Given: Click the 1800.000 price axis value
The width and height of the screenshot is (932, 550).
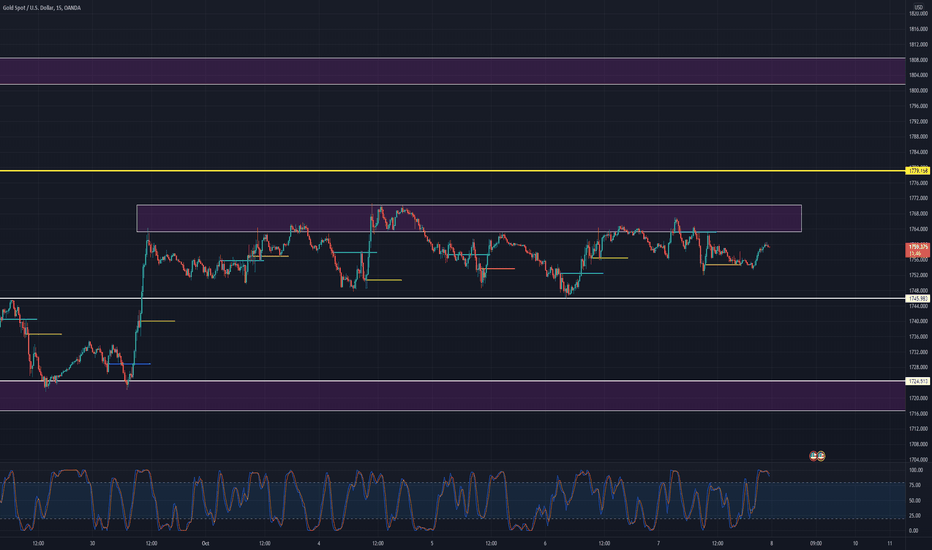Looking at the screenshot, I should (x=918, y=91).
